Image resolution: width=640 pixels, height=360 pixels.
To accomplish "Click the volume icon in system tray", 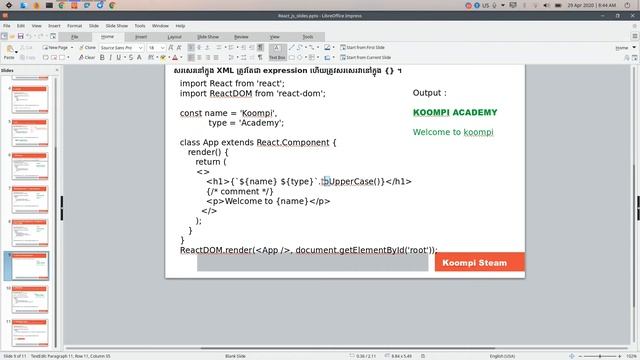I will [547, 5].
